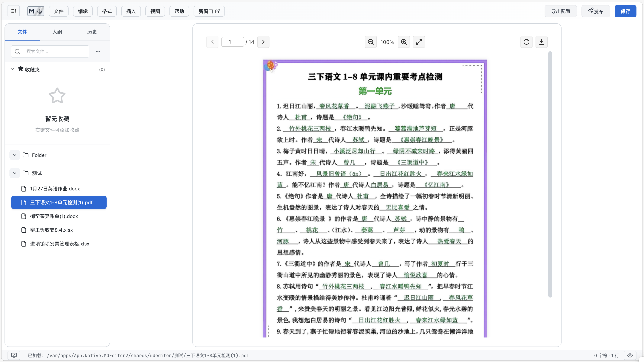Zoom in the PDF preview
Screen dimensions: 644x362
404,42
